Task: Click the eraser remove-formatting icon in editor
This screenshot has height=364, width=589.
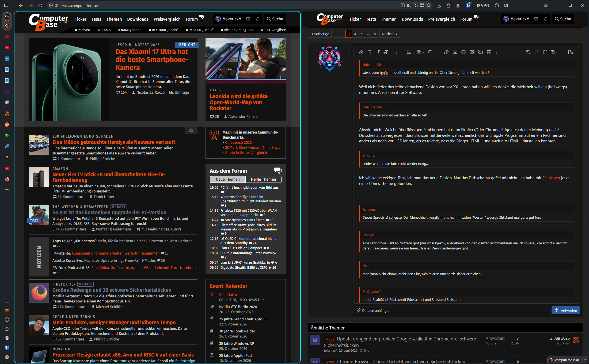Action: tap(361, 52)
